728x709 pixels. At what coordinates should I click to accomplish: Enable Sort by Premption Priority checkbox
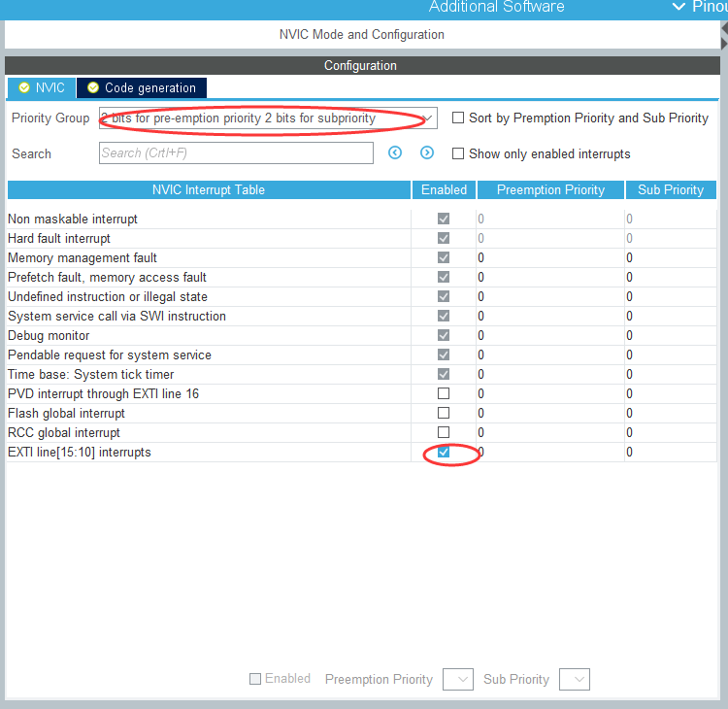coord(458,118)
